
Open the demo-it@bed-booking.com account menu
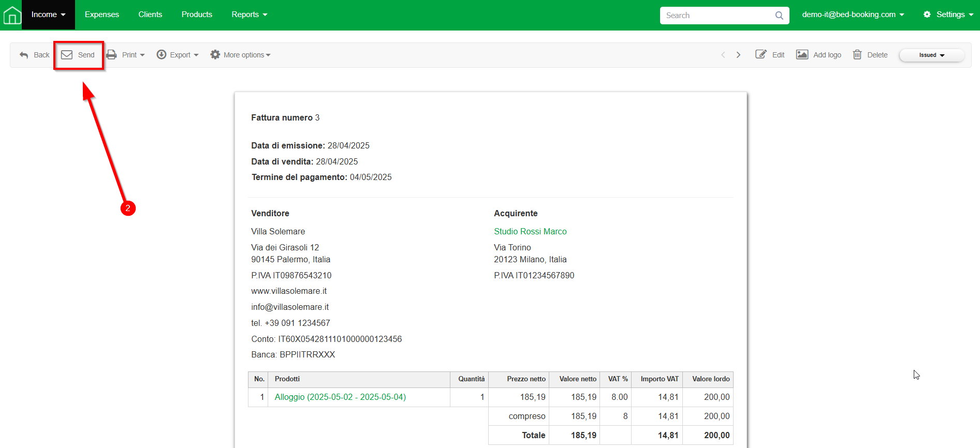(x=853, y=14)
